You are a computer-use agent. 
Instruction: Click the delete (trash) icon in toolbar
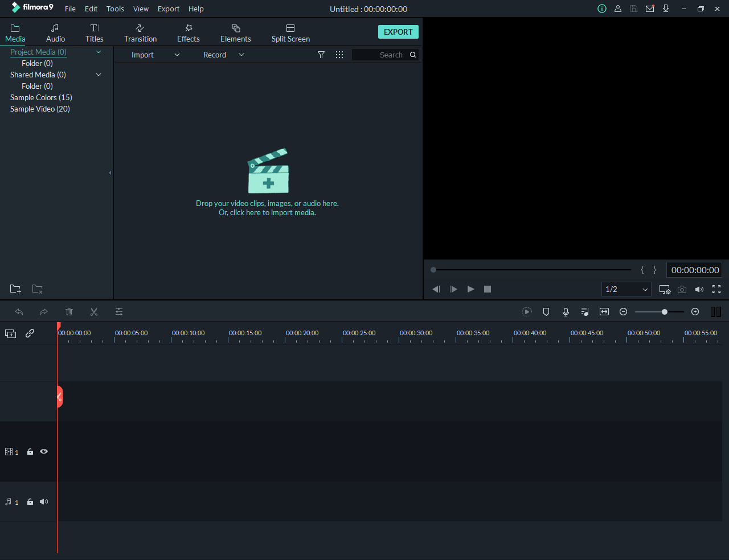[x=69, y=311]
